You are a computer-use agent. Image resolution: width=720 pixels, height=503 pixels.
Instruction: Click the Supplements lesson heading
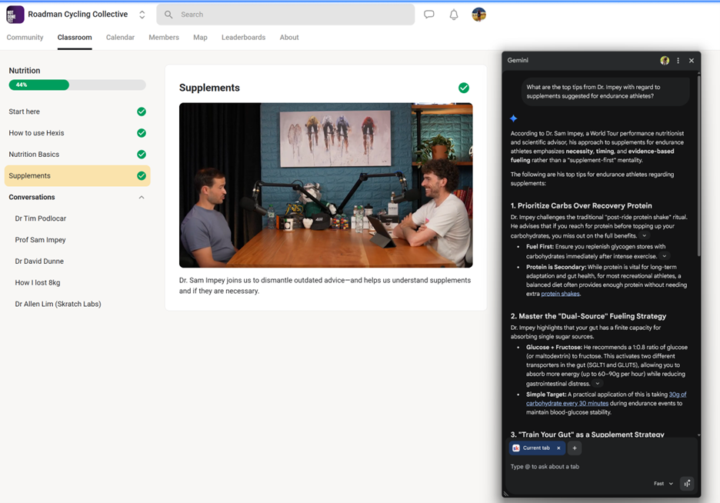click(209, 88)
